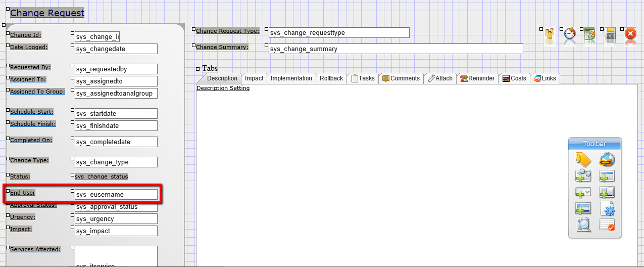This screenshot has width=644, height=267.
Task: Switch to the Rollback tab
Action: (x=331, y=78)
